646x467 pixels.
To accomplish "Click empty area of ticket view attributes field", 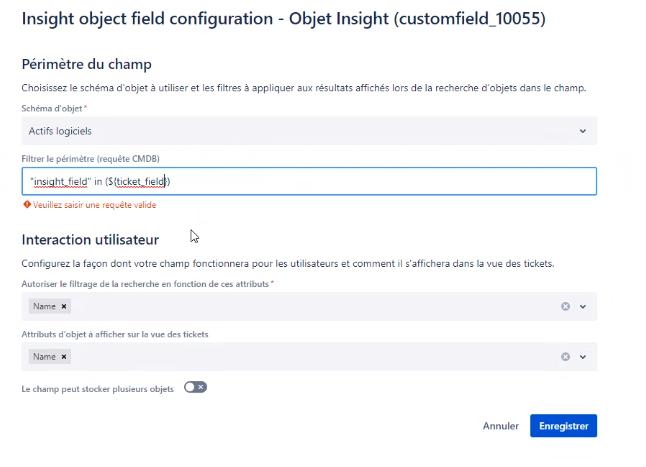I will pyautogui.click(x=313, y=357).
